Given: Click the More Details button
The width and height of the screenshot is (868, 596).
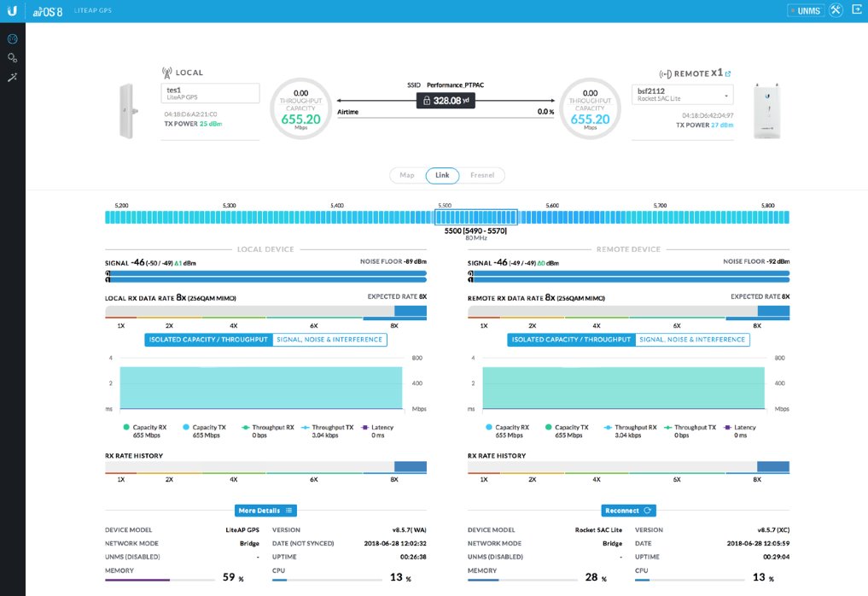Looking at the screenshot, I should point(265,511).
